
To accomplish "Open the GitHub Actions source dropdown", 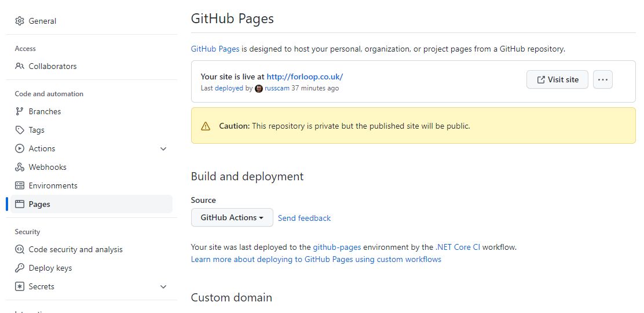I will (x=232, y=217).
